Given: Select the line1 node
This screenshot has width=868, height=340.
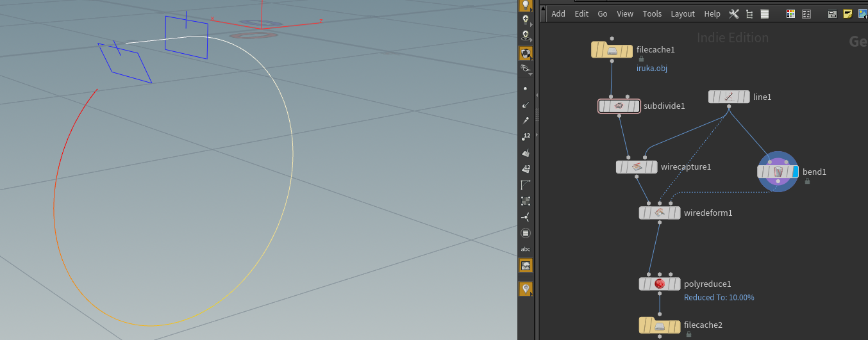Looking at the screenshot, I should (x=729, y=97).
